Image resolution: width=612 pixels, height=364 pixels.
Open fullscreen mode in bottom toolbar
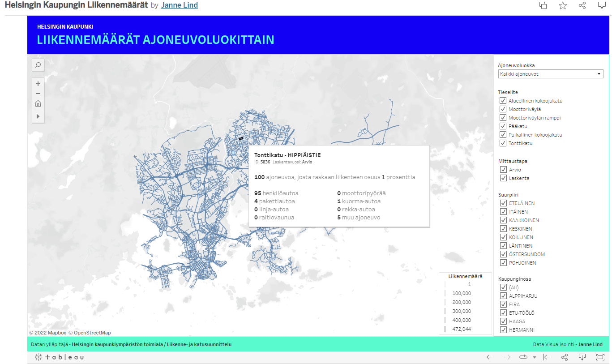(x=600, y=357)
